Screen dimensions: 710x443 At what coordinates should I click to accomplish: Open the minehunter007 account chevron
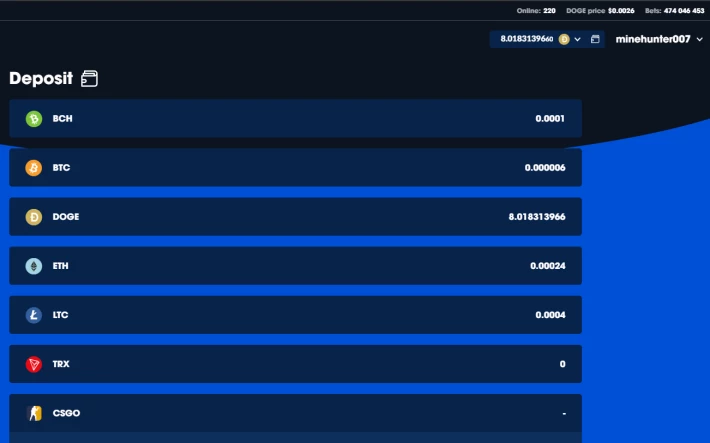700,39
